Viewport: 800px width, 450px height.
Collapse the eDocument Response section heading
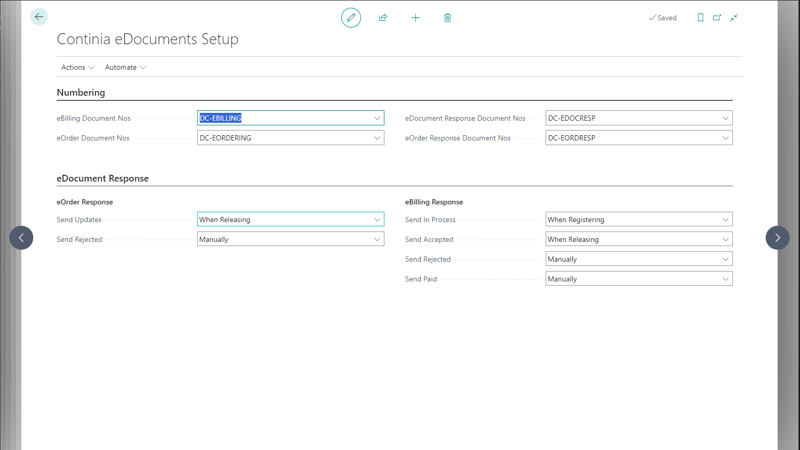(103, 179)
